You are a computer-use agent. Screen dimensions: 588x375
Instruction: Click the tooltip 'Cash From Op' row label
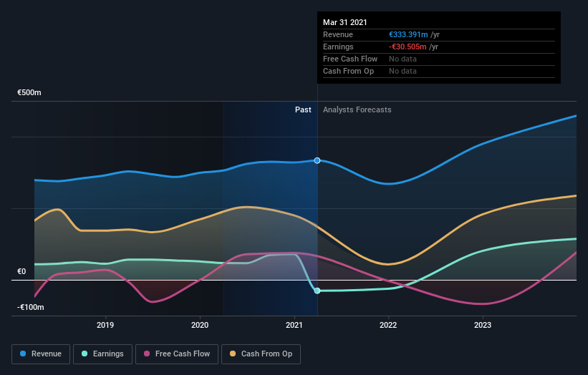pos(348,71)
